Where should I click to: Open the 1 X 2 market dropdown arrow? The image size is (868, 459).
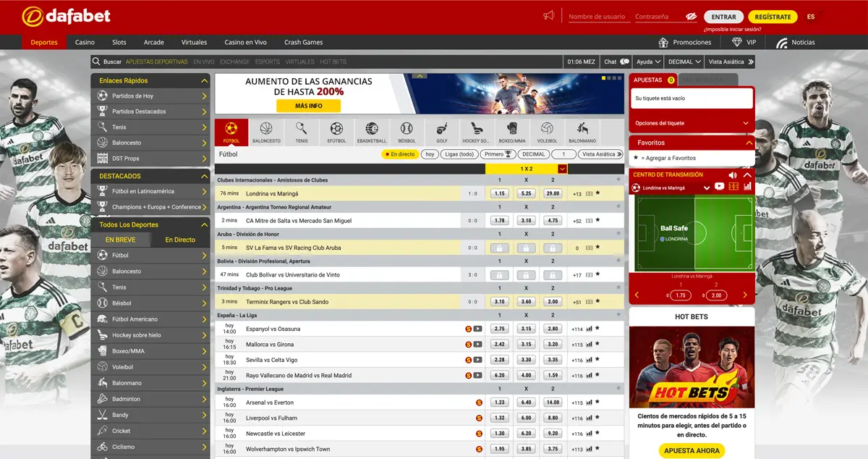click(563, 169)
